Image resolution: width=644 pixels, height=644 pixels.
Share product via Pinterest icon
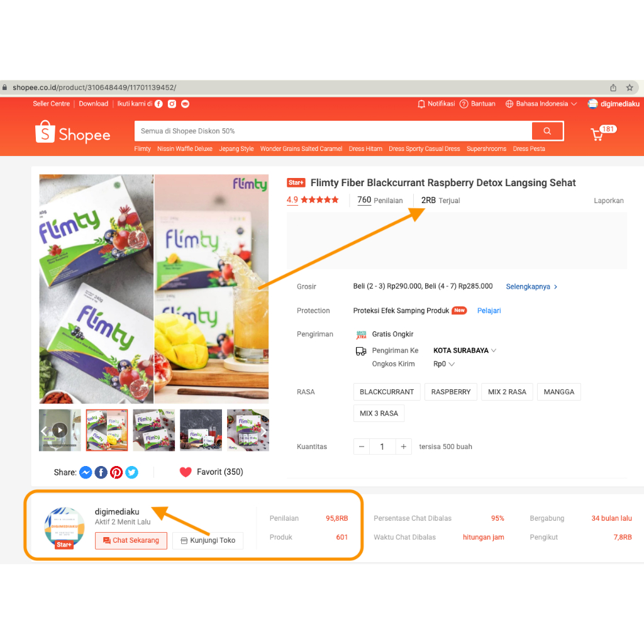(116, 472)
